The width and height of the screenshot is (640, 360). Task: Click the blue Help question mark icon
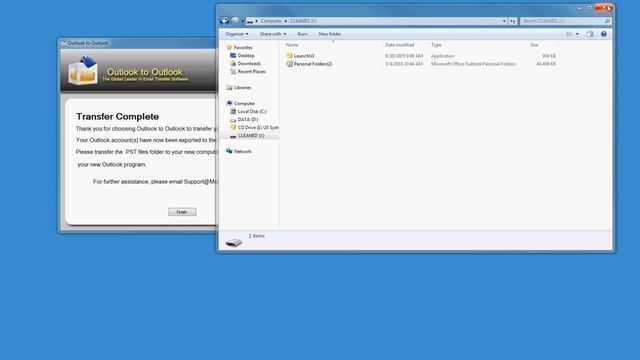604,34
